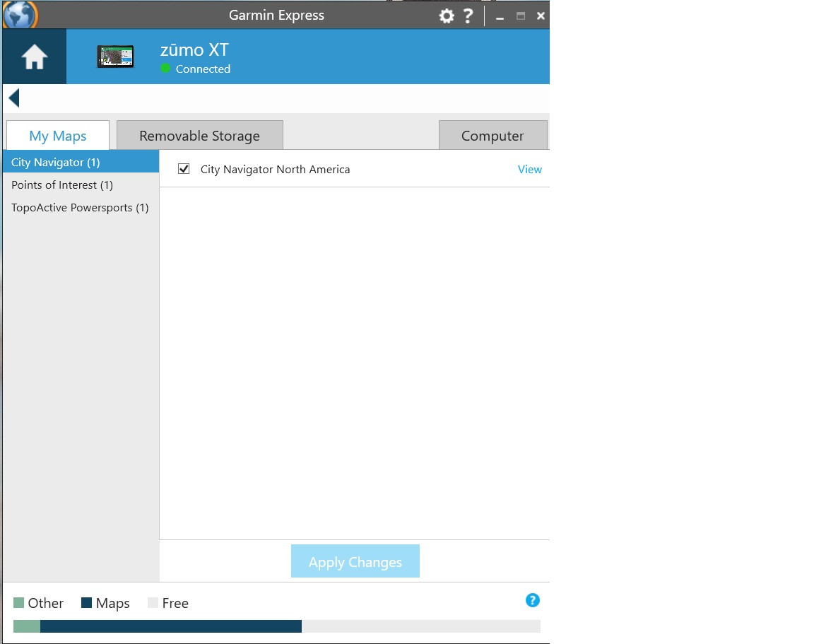Click the Connected status text
The width and height of the screenshot is (814, 644).
[x=203, y=69]
